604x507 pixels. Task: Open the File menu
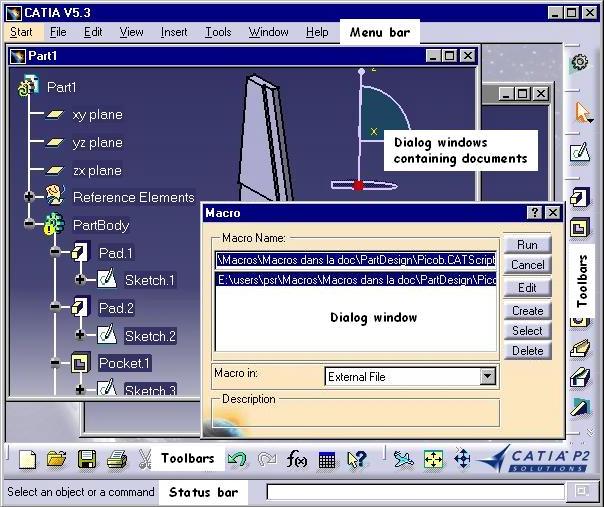tap(58, 32)
